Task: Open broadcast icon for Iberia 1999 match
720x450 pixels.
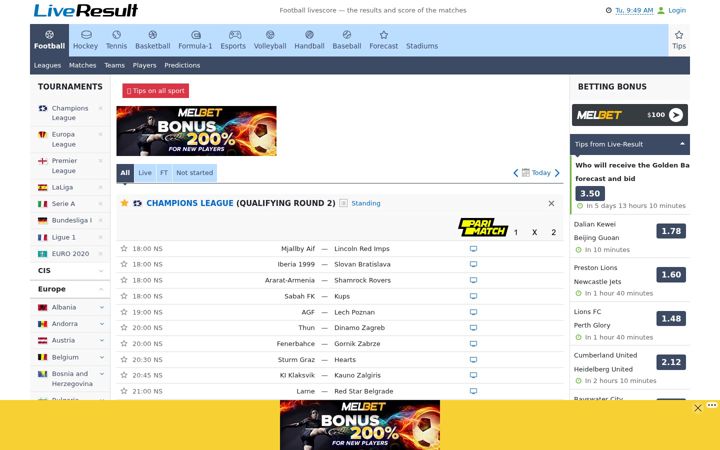Action: 473,264
